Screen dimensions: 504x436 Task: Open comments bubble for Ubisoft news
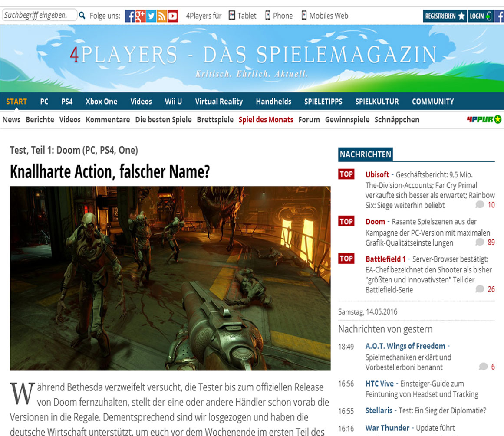tap(480, 205)
